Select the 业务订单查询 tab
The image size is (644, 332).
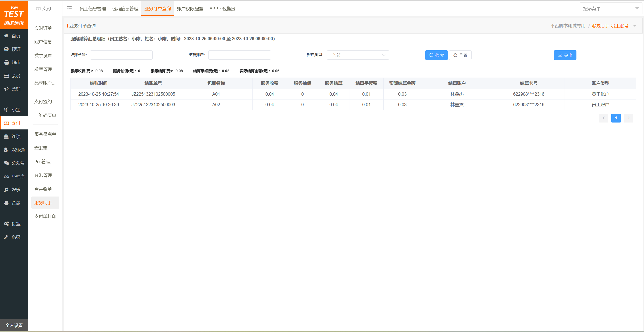pos(157,9)
